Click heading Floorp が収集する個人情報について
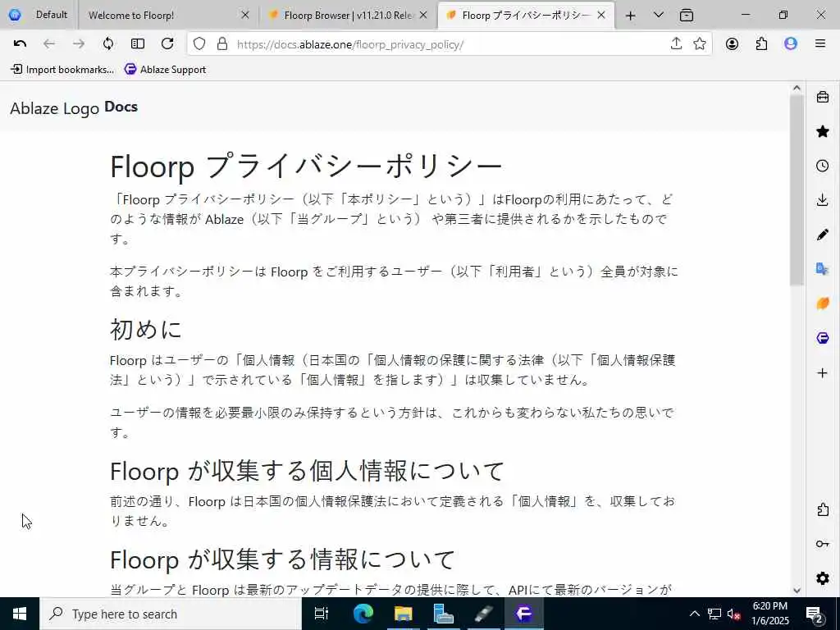This screenshot has width=840, height=630. tap(307, 471)
